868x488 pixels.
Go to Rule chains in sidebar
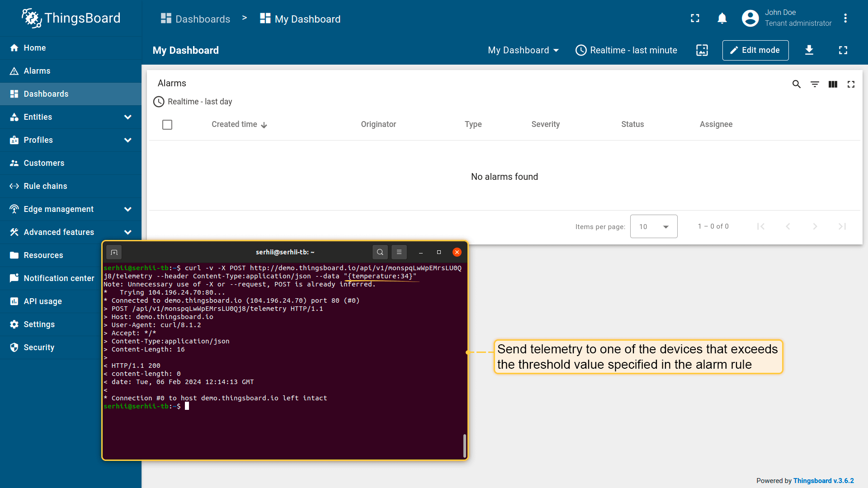tap(45, 186)
